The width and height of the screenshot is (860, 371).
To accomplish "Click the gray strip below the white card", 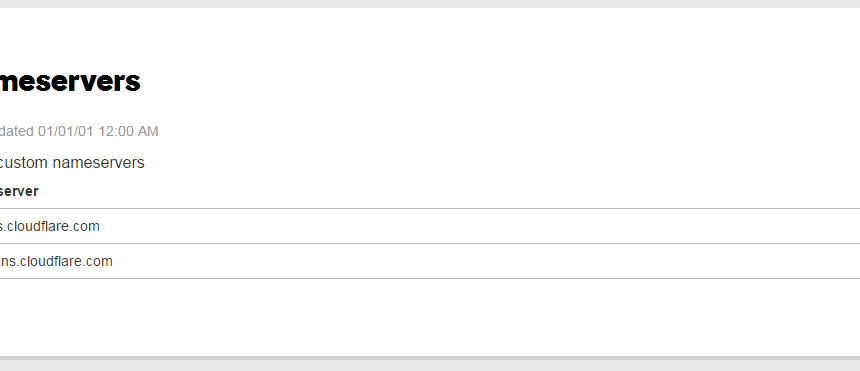I will (430, 366).
